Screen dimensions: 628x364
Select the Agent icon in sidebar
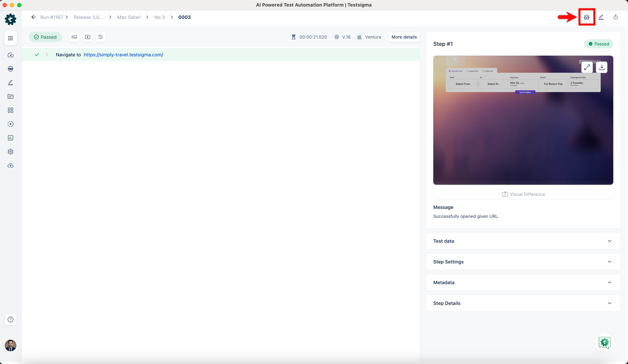11,69
